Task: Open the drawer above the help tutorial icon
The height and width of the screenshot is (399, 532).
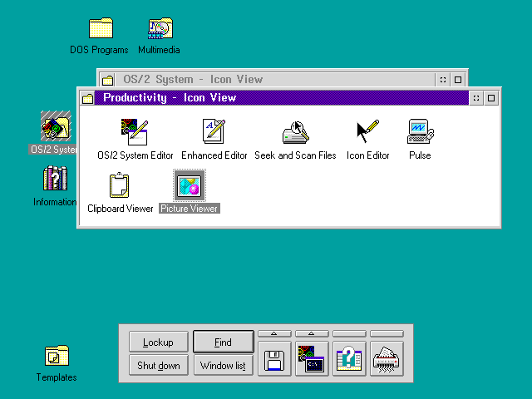Action: click(349, 333)
